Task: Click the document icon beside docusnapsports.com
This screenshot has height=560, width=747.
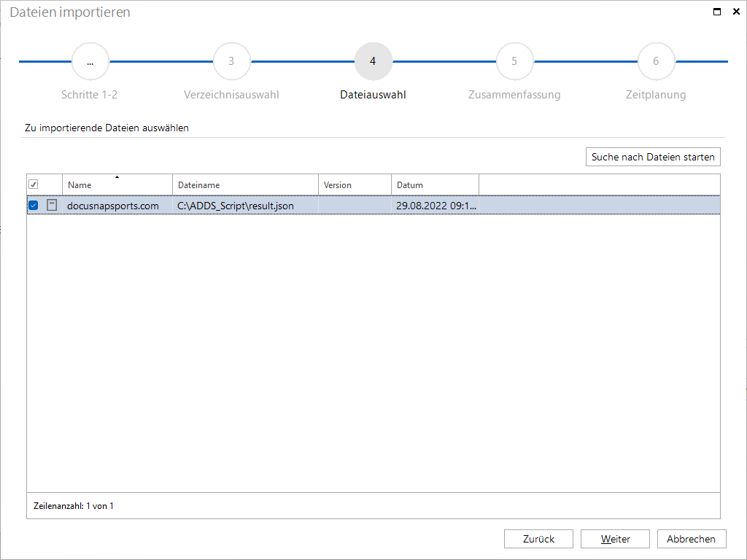Action: coord(52,205)
